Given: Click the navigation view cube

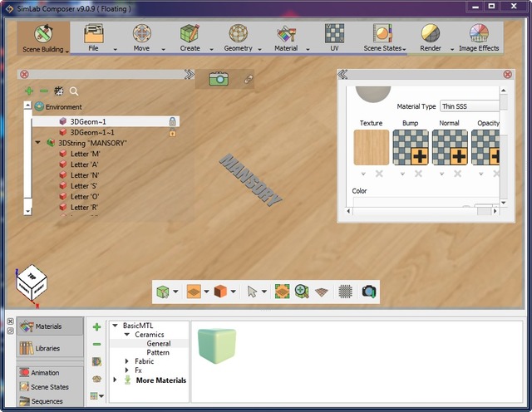Looking at the screenshot, I should coord(32,282).
